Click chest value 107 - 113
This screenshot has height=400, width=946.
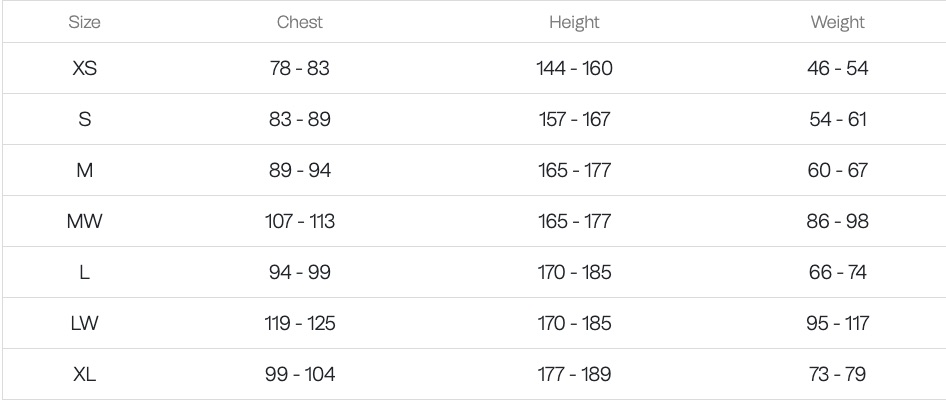click(x=299, y=221)
